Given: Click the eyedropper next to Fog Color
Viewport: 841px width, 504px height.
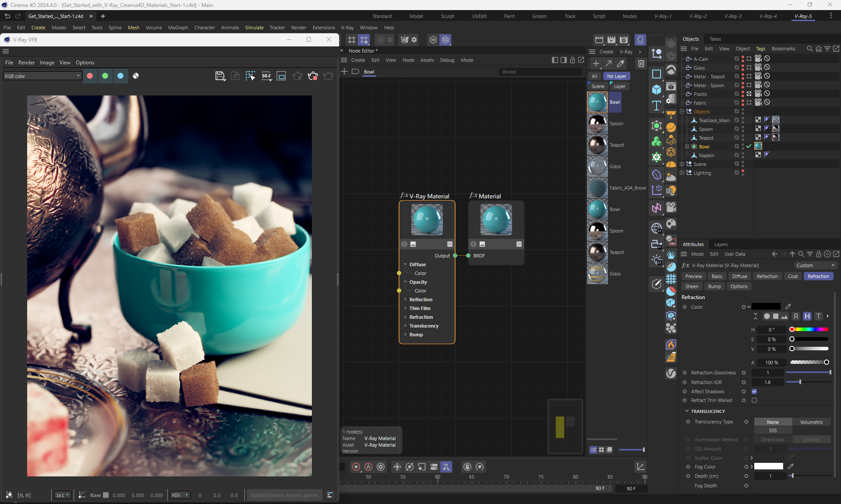Looking at the screenshot, I should (791, 467).
